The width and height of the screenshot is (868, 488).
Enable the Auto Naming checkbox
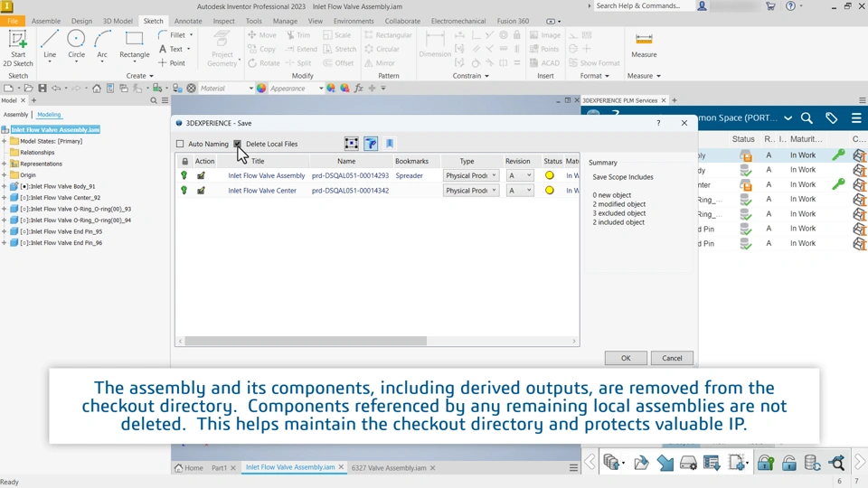[x=180, y=144]
